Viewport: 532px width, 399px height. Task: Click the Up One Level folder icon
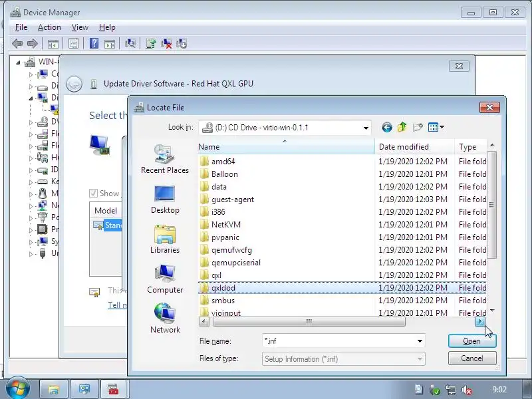402,127
